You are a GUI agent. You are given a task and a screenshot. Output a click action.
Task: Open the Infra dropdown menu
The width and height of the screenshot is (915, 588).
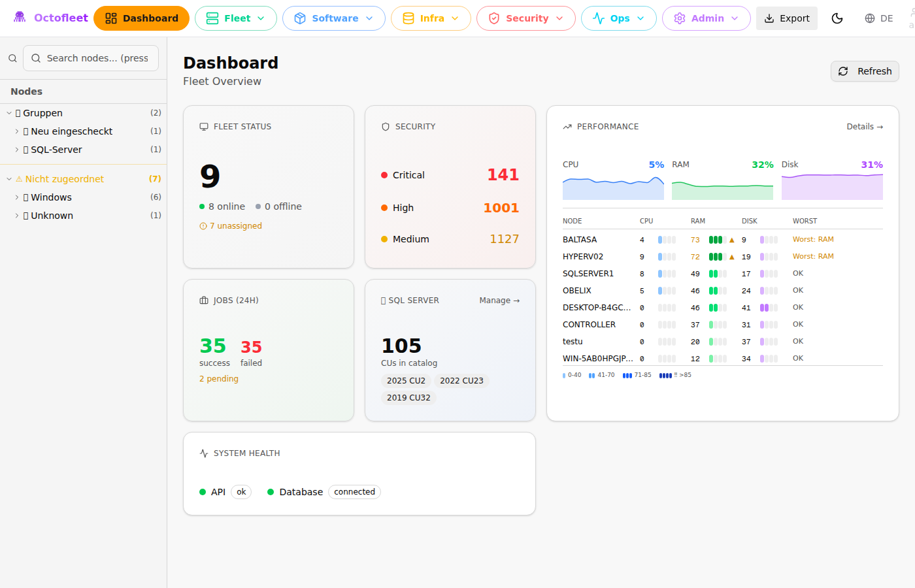coord(431,18)
